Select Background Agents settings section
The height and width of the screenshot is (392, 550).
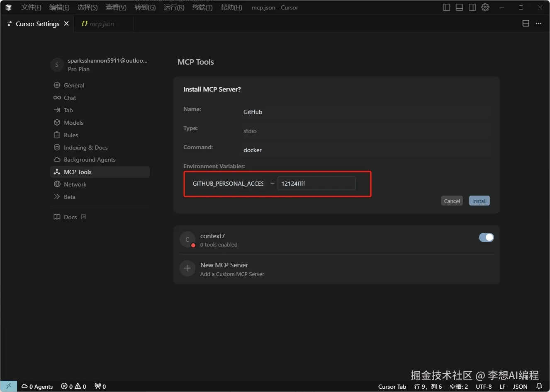(x=100, y=160)
